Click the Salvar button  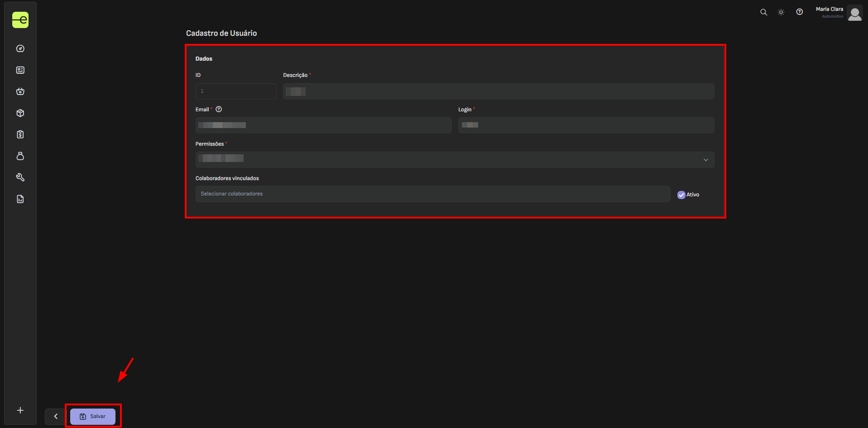click(x=93, y=416)
